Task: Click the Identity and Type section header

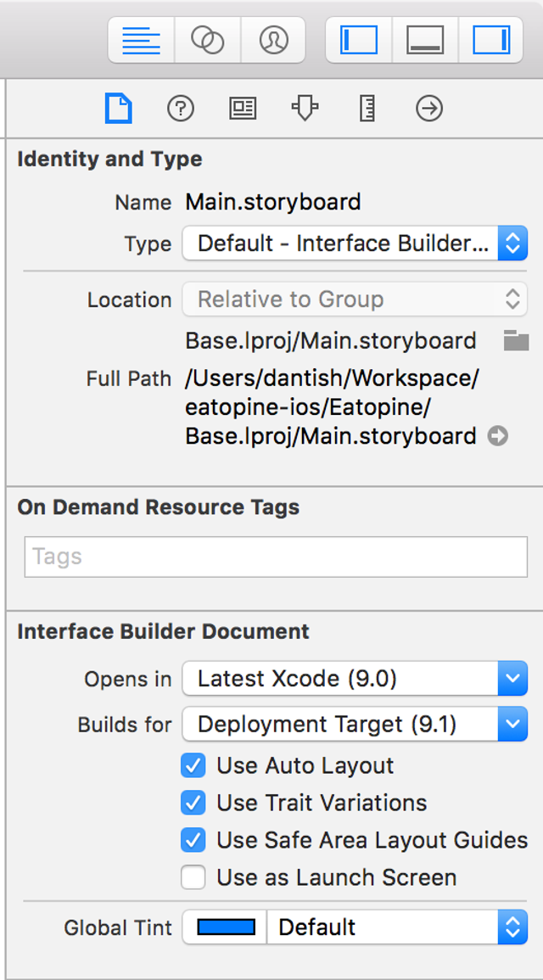Action: tap(110, 159)
